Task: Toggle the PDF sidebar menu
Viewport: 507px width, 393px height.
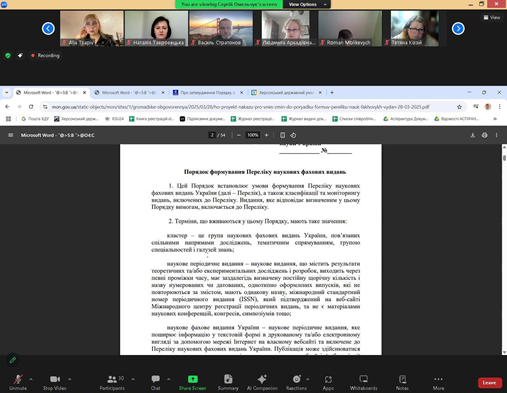Action: coord(11,135)
